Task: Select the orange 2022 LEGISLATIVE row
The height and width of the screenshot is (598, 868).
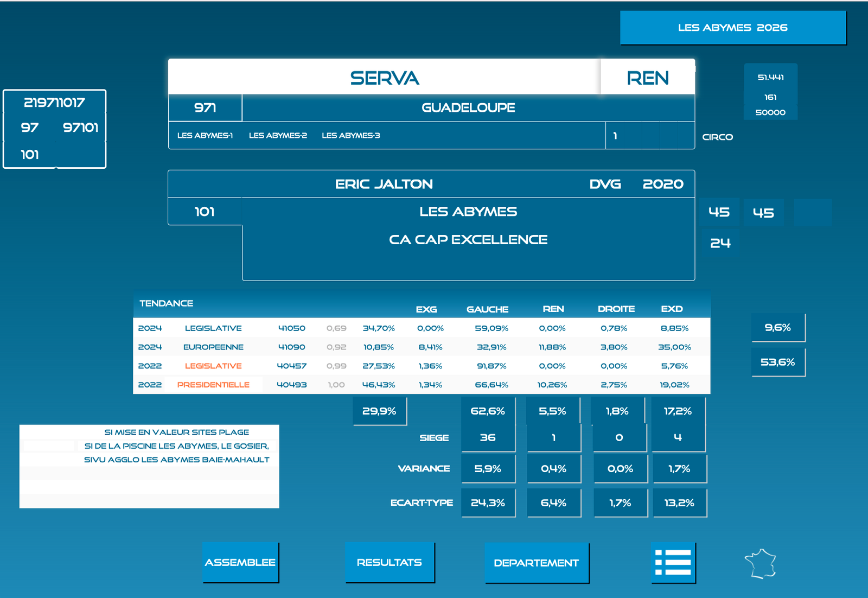Action: click(213, 366)
